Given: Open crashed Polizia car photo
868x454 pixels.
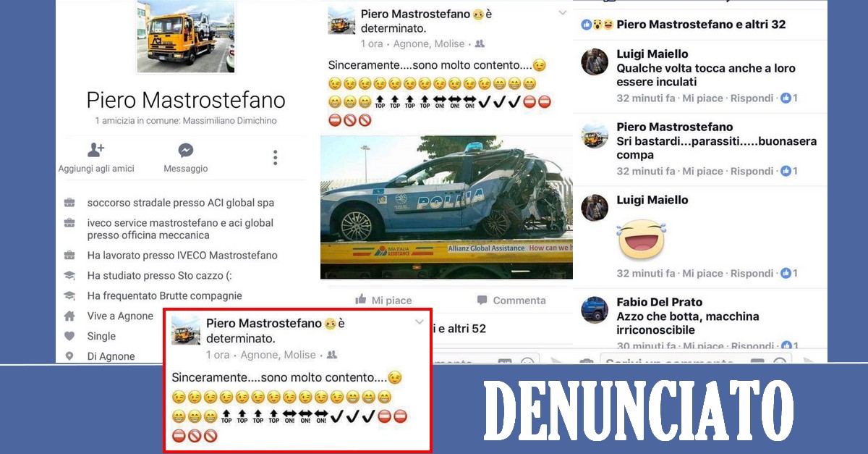Looking at the screenshot, I should (446, 207).
